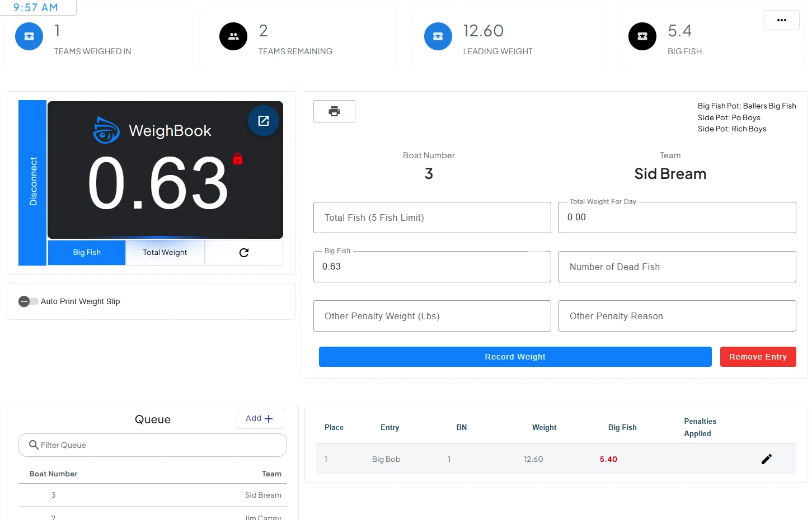Click the 0.63 scale readout
Image resolution: width=812 pixels, height=520 pixels.
158,183
